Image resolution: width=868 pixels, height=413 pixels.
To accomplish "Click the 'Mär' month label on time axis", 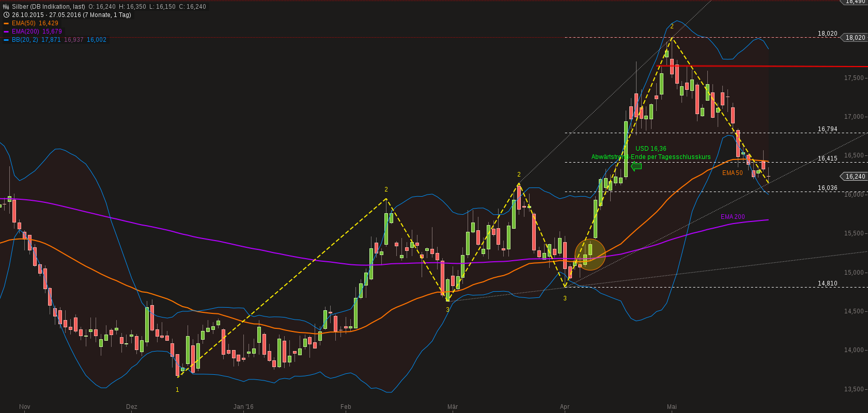I will [453, 407].
